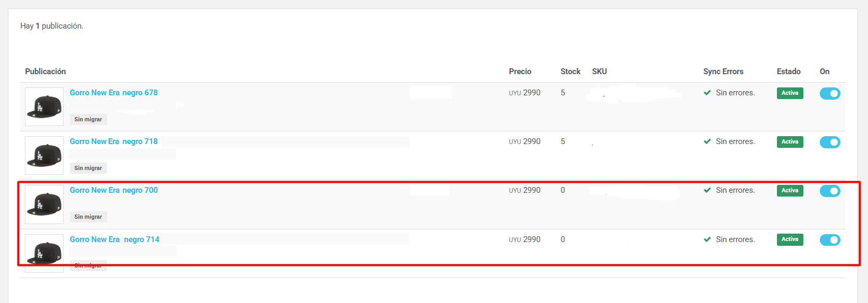Open the Gorro New Era negro 678 listing
868x303 pixels.
coord(114,93)
